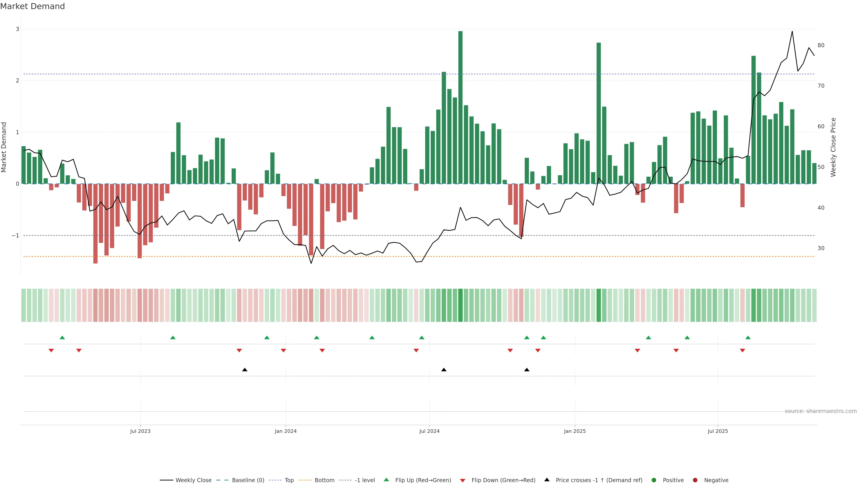Click the Weekly Close Price axis title
Image resolution: width=868 pixels, height=488 pixels.
point(833,147)
